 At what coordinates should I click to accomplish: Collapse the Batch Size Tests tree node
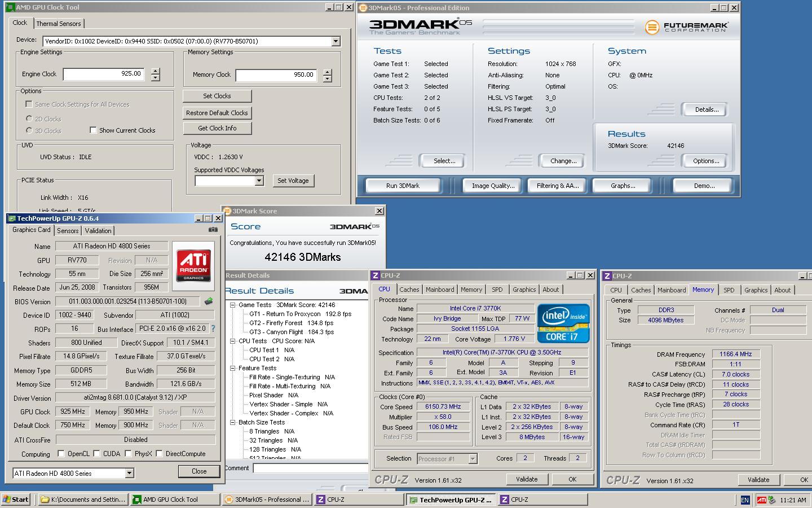[x=232, y=422]
